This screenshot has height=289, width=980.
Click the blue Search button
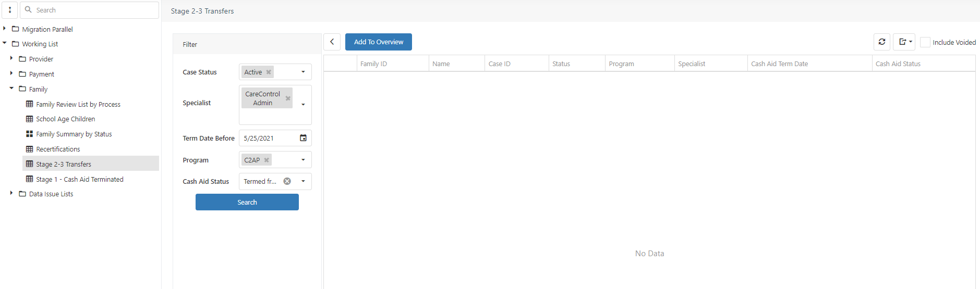pyautogui.click(x=247, y=202)
